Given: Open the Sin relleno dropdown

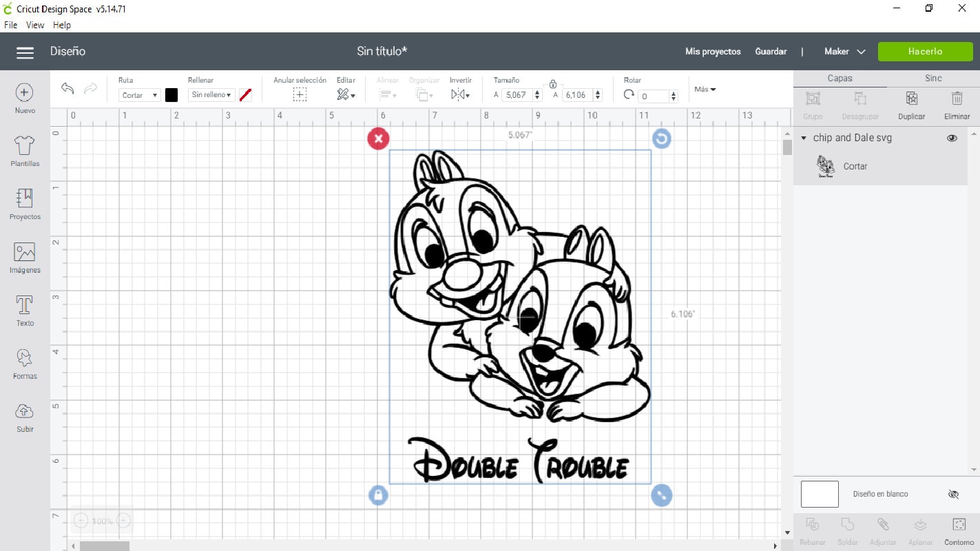Looking at the screenshot, I should pyautogui.click(x=211, y=94).
